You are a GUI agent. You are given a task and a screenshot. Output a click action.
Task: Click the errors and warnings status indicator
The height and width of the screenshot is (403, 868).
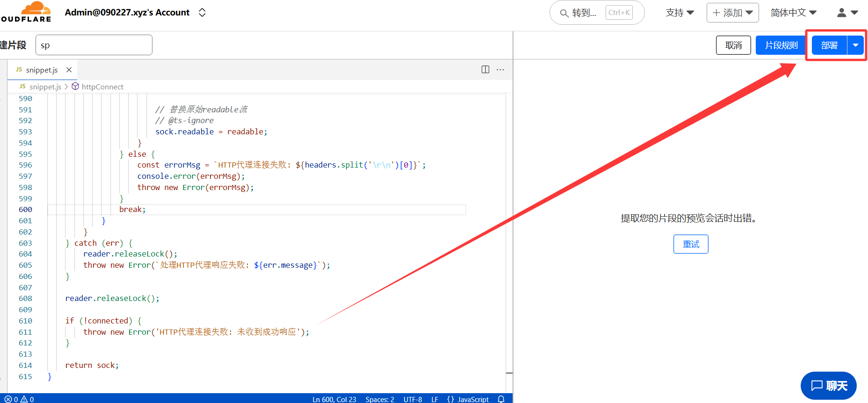tap(19, 399)
